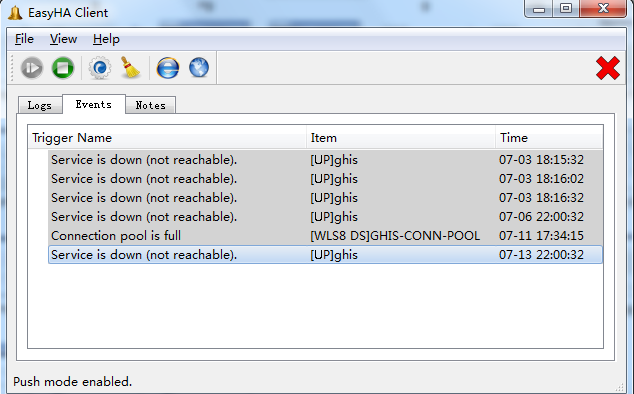Select the Events tab
The width and height of the screenshot is (634, 394).
(x=94, y=104)
